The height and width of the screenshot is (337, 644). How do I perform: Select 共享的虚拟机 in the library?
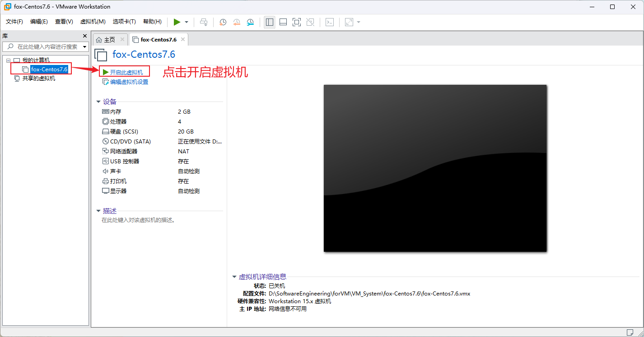click(39, 78)
